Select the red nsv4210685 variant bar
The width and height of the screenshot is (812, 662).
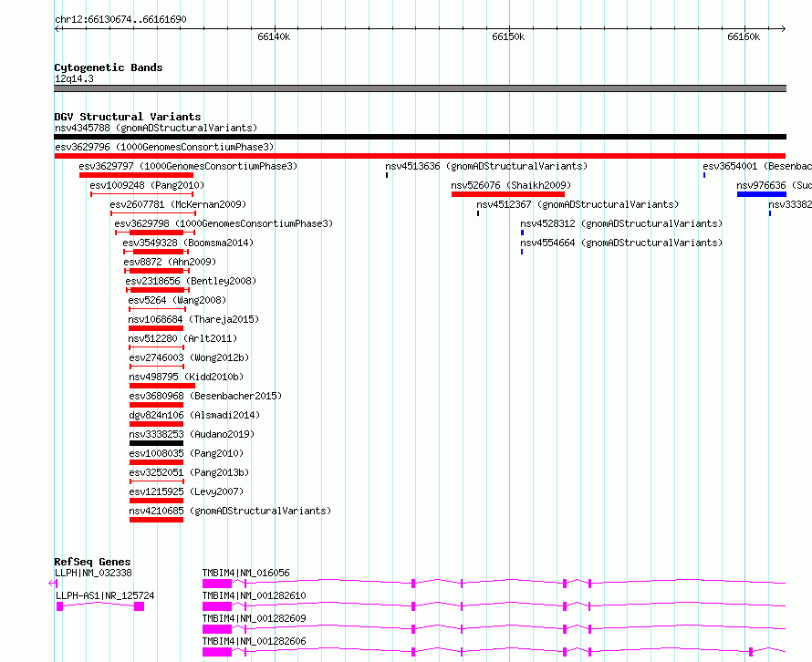coord(156,520)
